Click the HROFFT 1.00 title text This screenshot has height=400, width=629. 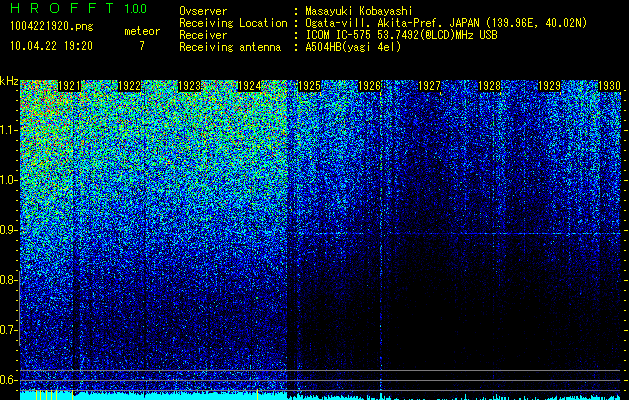point(79,8)
